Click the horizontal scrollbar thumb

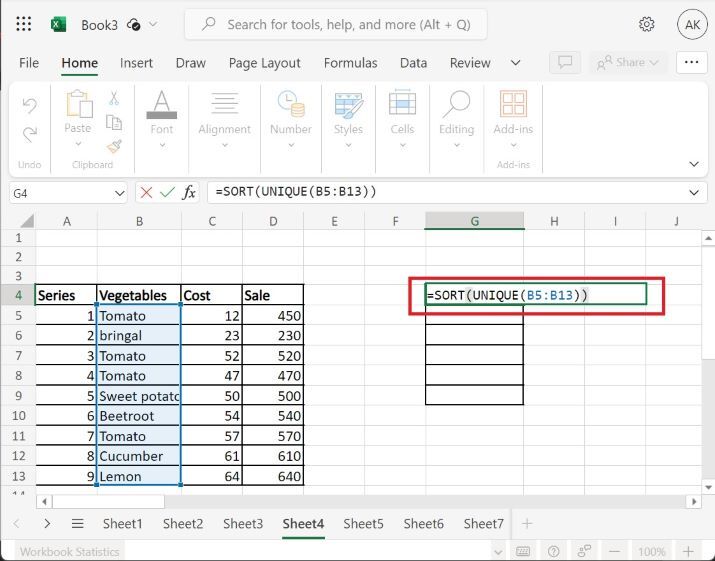coord(109,502)
